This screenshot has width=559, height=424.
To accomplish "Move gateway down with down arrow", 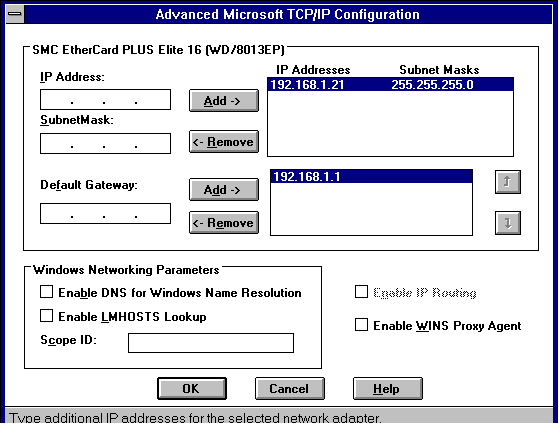I will pos(508,223).
